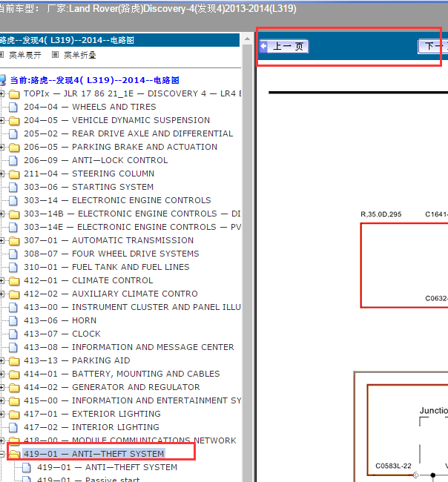Select 417-02 Interior Lighting entry
The image size is (448, 482).
click(91, 428)
